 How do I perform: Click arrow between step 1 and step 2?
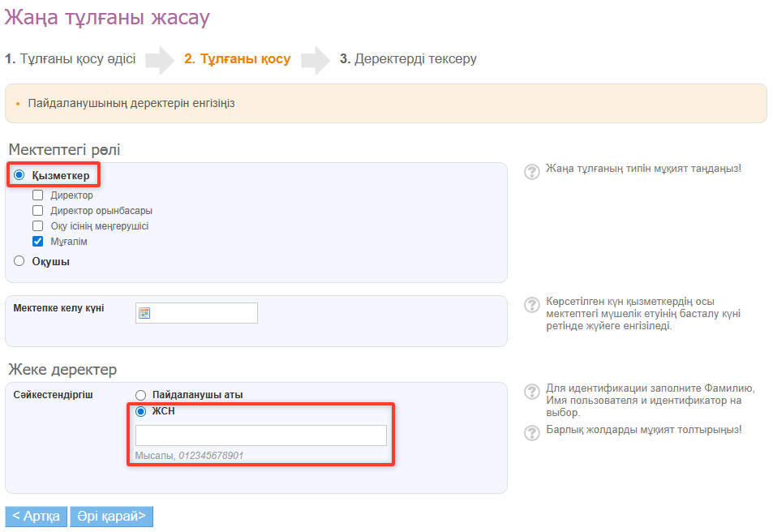tap(160, 59)
